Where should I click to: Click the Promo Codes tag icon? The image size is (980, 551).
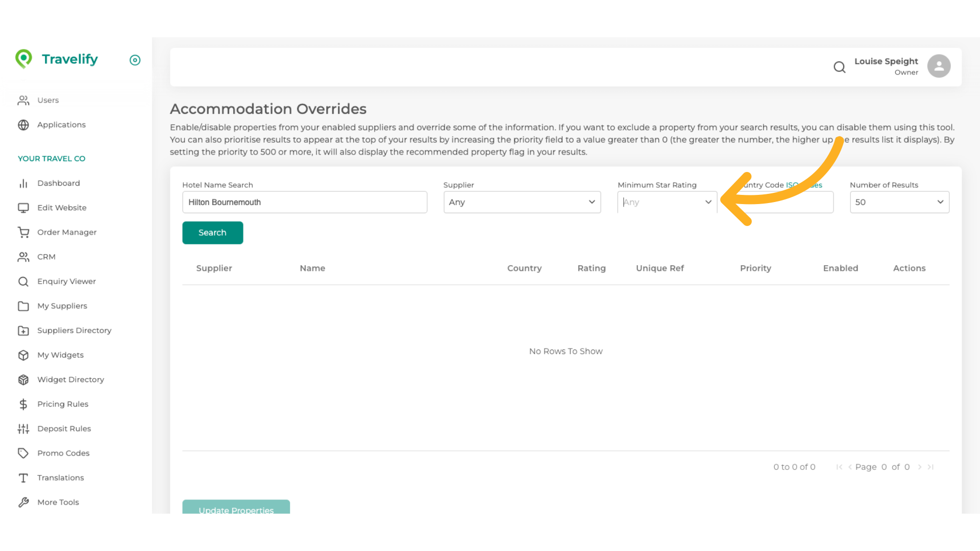point(23,453)
